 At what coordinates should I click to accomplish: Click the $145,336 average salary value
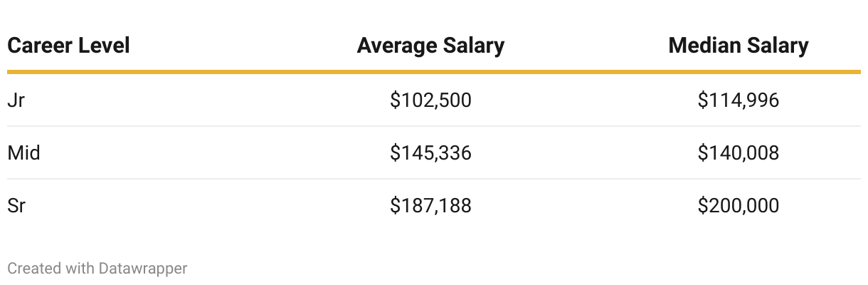(430, 152)
